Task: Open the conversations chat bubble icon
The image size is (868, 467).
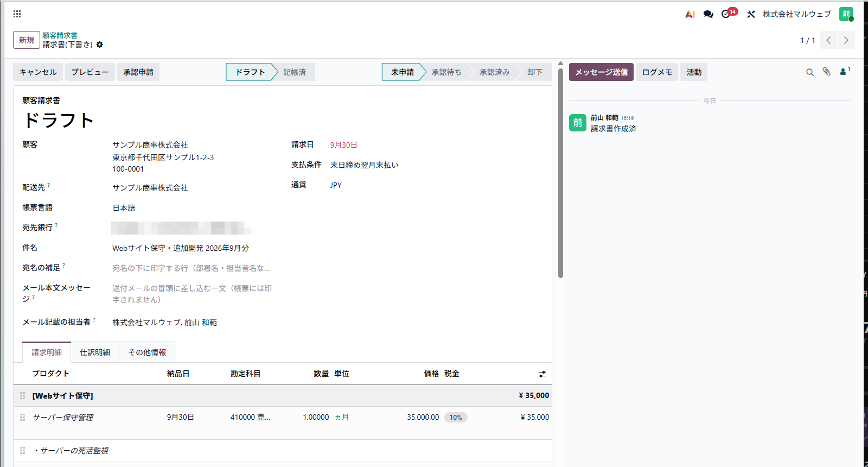Action: (708, 14)
